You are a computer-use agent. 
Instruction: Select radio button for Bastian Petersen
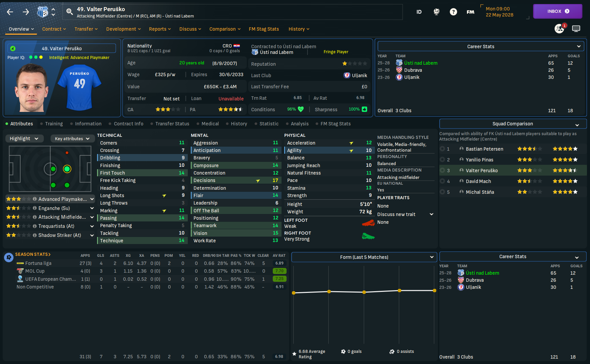pyautogui.click(x=442, y=149)
